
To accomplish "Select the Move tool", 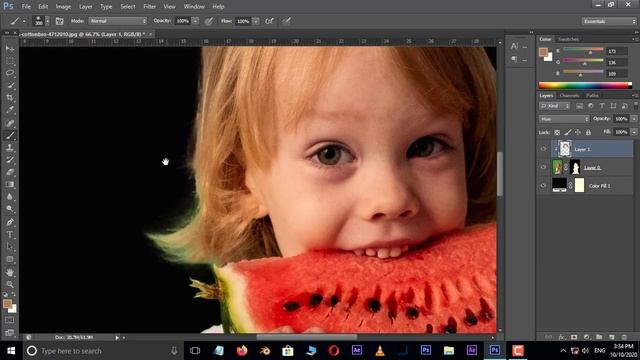I will [x=10, y=49].
